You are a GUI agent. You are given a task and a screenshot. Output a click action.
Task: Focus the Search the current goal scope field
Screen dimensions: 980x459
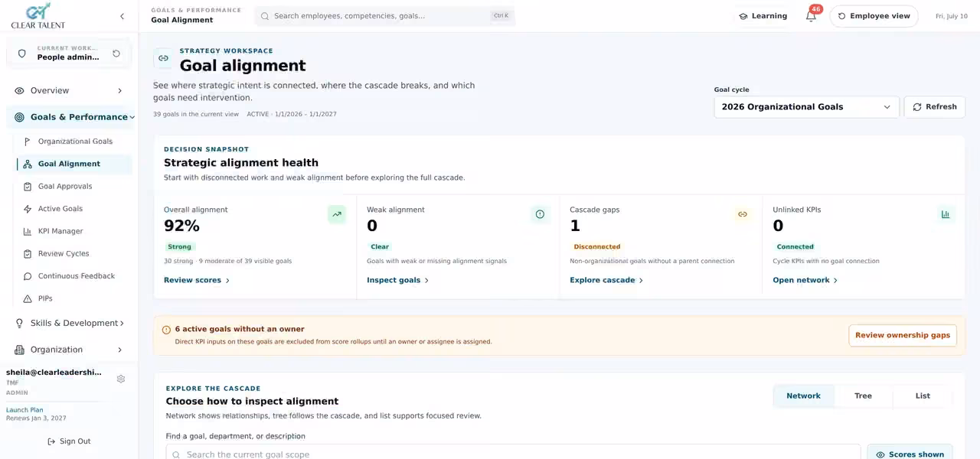tap(513, 454)
